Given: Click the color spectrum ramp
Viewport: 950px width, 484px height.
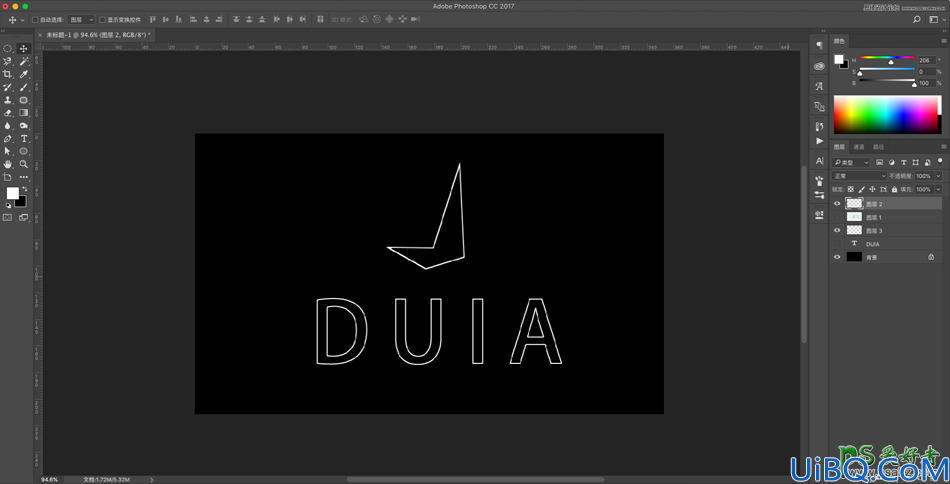Looking at the screenshot, I should [x=886, y=114].
